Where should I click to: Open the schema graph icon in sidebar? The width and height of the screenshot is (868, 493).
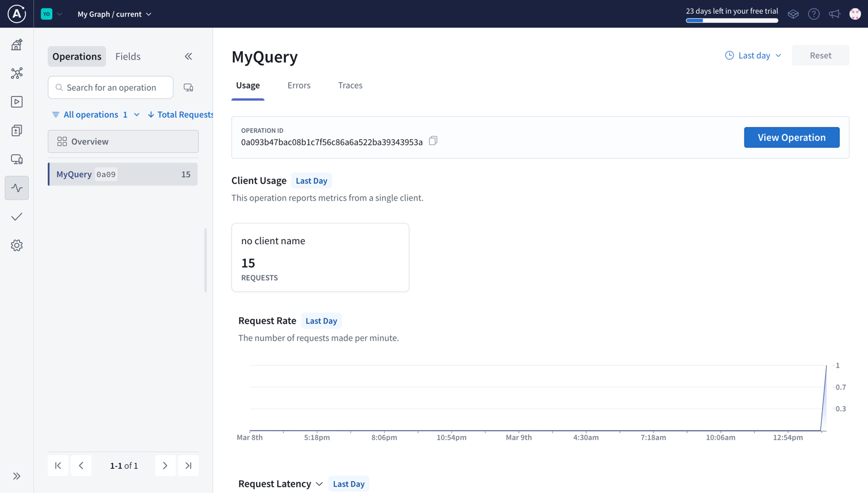[x=17, y=74]
